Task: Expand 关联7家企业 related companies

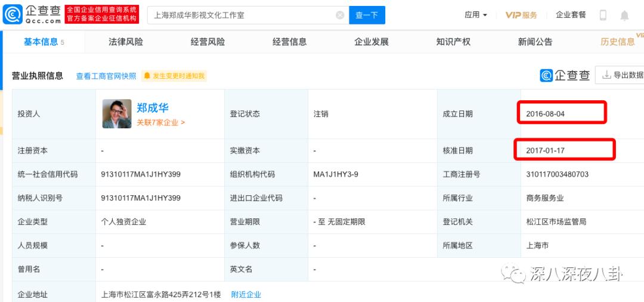Action: [x=160, y=122]
